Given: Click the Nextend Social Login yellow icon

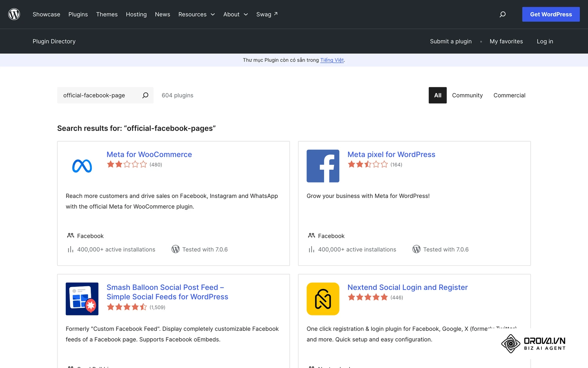Looking at the screenshot, I should pos(323,299).
